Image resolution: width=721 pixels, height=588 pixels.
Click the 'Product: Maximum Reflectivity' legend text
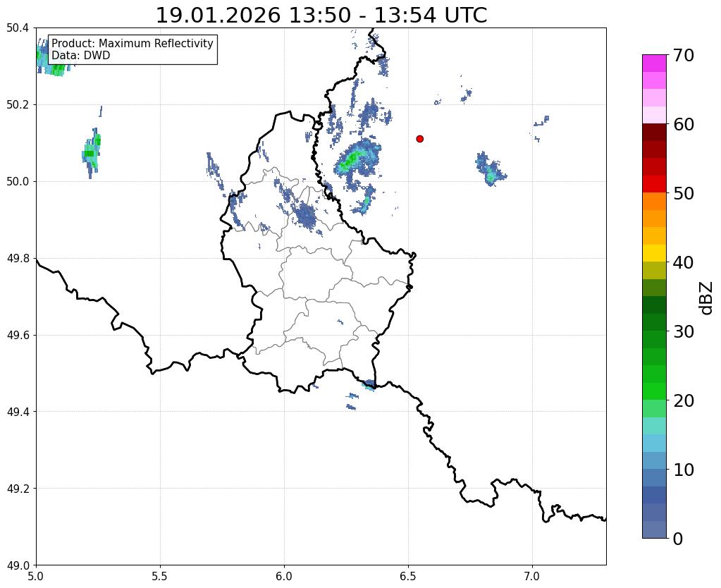133,43
